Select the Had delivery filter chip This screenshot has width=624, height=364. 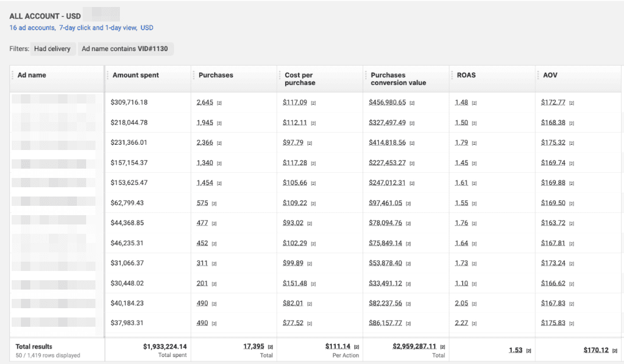52,49
